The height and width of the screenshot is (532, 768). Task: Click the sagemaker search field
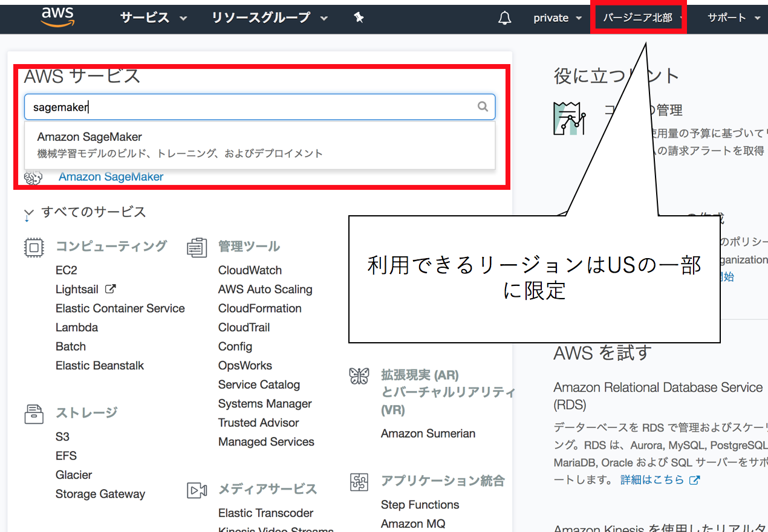260,107
